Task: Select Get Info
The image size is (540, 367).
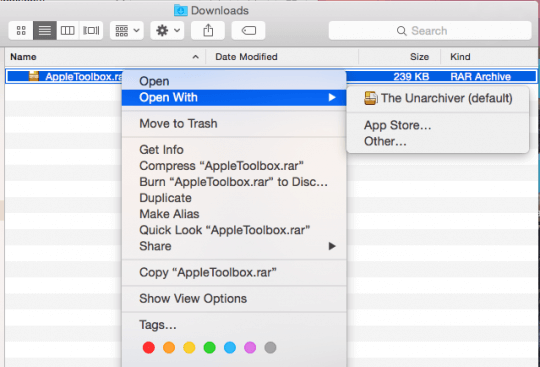Action: [x=234, y=150]
